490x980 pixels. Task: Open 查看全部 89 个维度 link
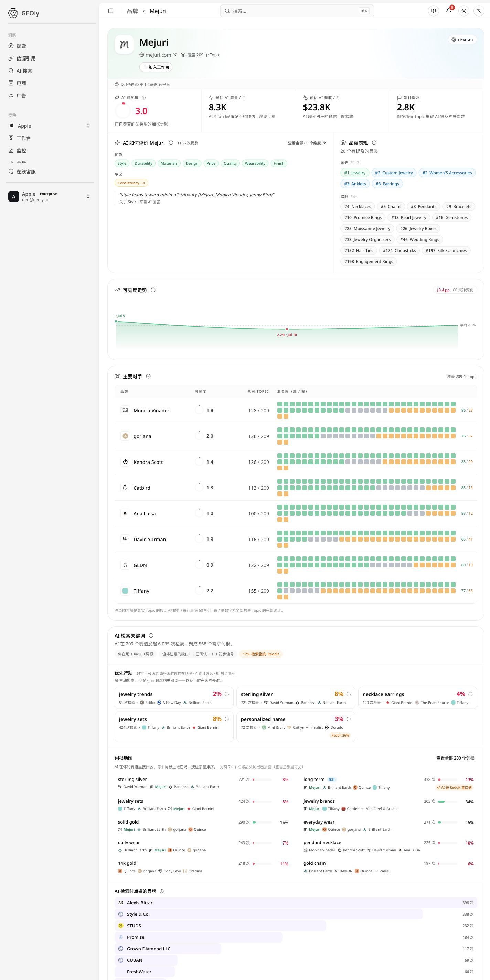point(307,143)
